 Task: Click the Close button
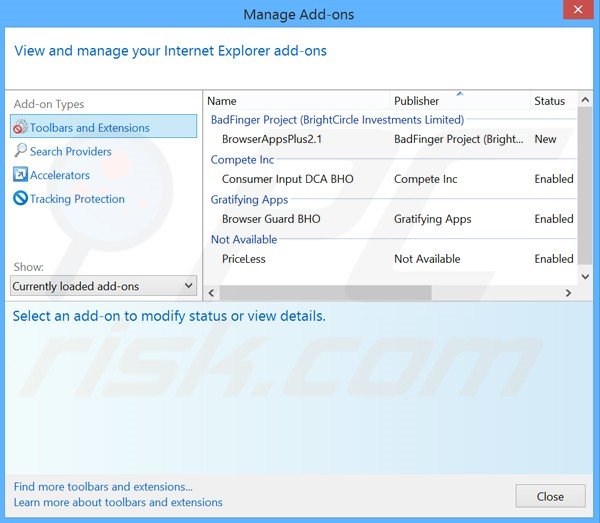[x=550, y=496]
